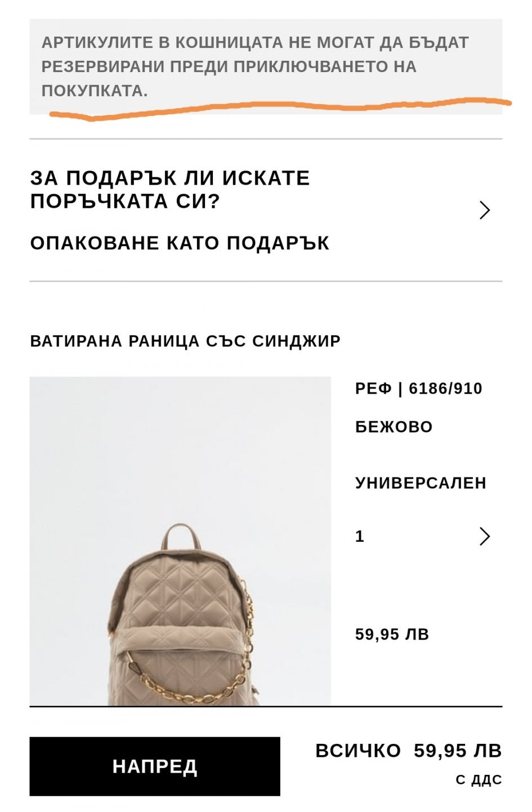Tap the ВСИЧКО total label
Image resolution: width=532 pixels, height=812 pixels.
[x=358, y=751]
